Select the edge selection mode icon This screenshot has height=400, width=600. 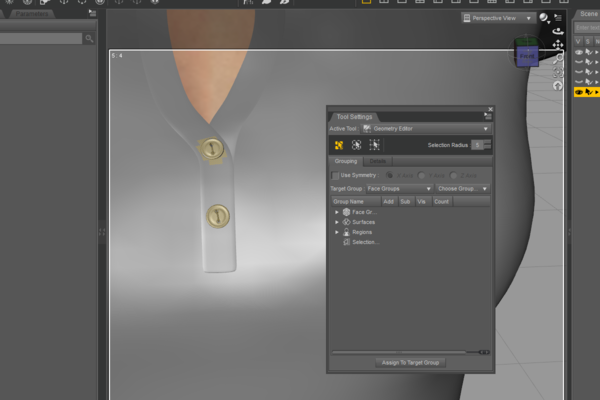point(357,145)
